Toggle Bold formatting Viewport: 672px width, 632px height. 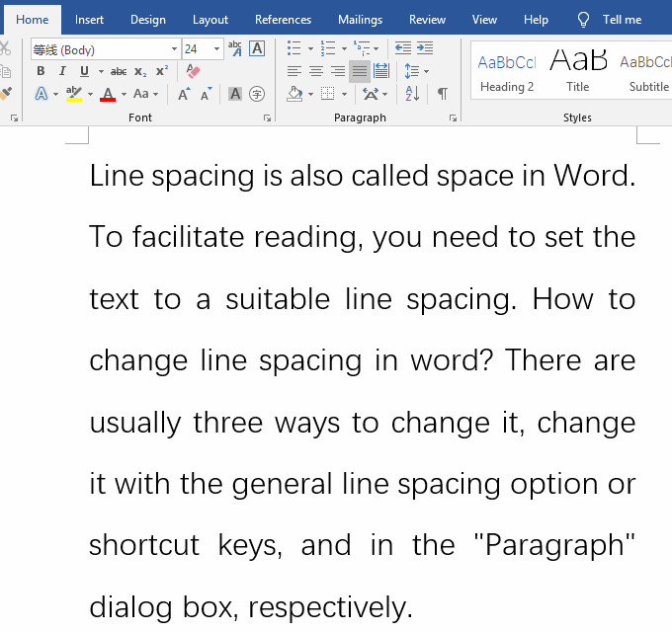click(x=41, y=71)
